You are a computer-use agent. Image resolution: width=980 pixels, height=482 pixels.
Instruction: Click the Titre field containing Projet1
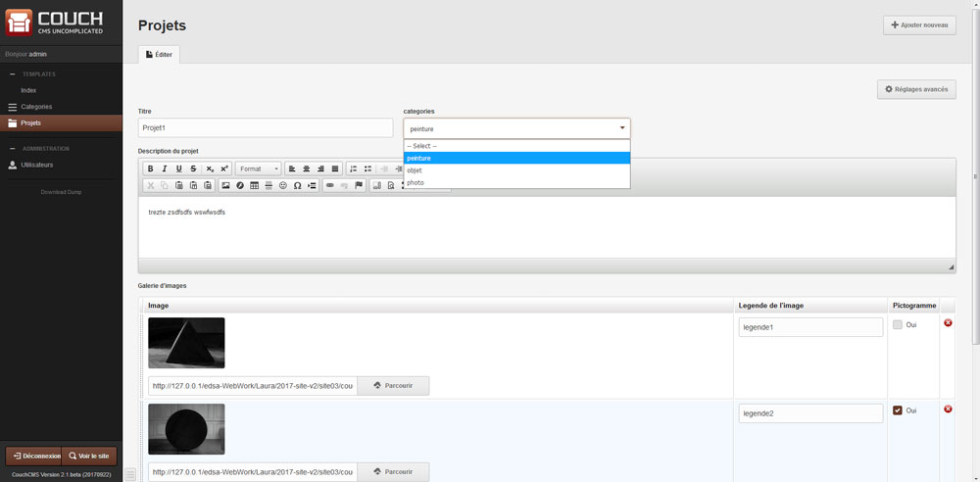pos(266,127)
